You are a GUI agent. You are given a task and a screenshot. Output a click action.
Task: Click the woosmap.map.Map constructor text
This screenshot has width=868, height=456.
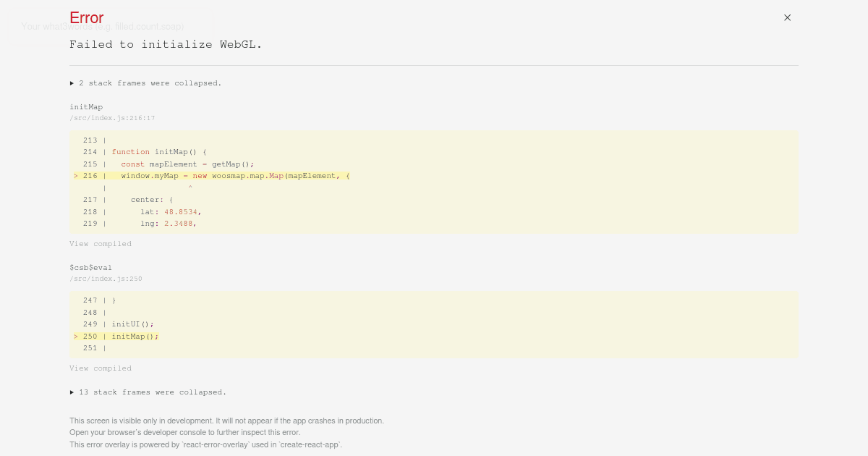tap(246, 175)
